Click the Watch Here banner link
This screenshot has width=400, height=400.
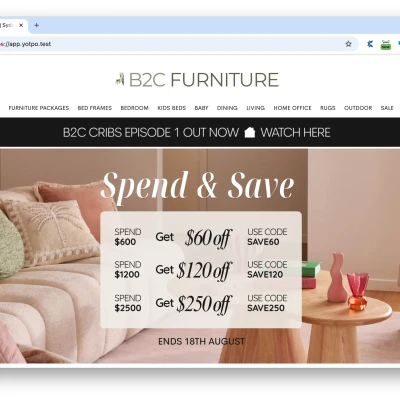(x=295, y=133)
